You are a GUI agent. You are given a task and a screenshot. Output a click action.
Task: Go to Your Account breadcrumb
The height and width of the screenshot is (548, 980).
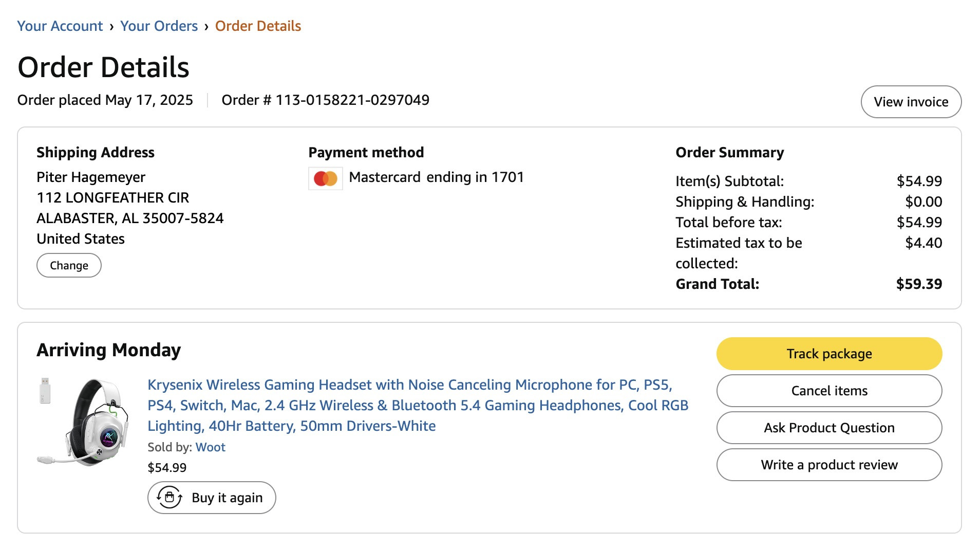click(60, 26)
